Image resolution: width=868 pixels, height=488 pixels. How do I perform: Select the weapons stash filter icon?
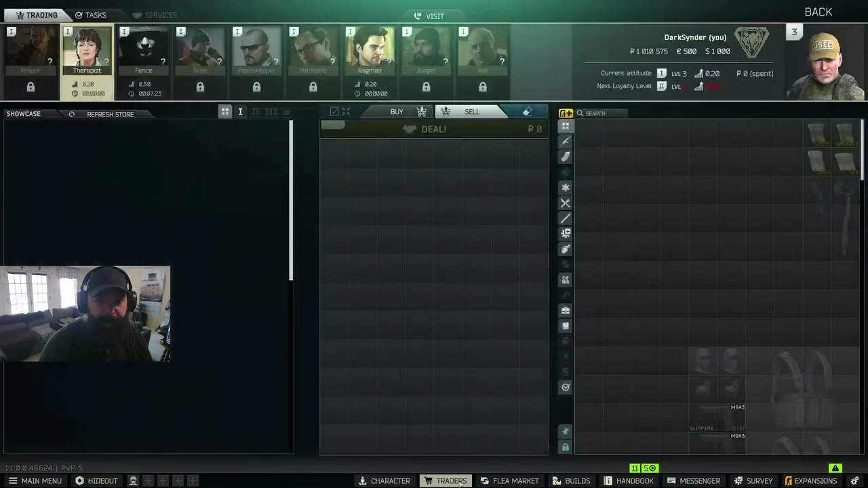[566, 142]
